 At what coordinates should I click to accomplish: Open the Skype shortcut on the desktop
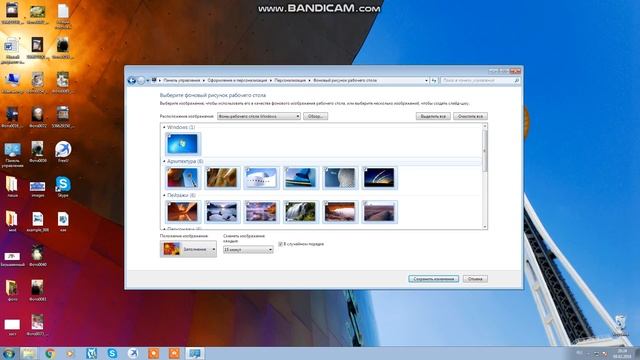click(63, 187)
